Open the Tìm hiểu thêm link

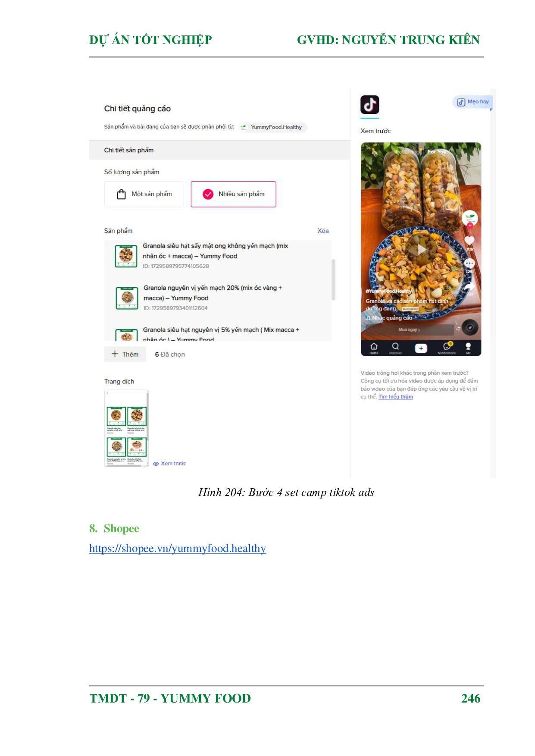pyautogui.click(x=395, y=397)
